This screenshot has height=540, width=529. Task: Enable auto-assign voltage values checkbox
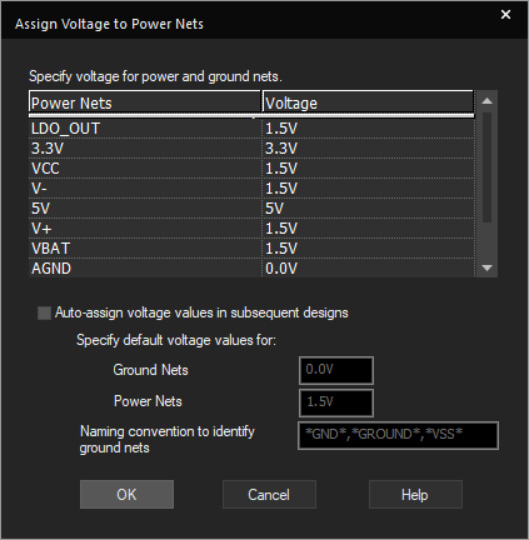point(44,313)
